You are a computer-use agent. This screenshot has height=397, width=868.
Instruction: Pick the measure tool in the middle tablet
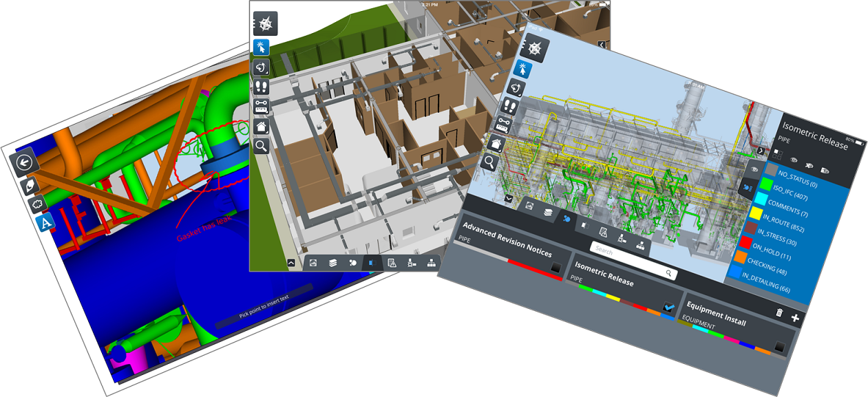tap(262, 107)
